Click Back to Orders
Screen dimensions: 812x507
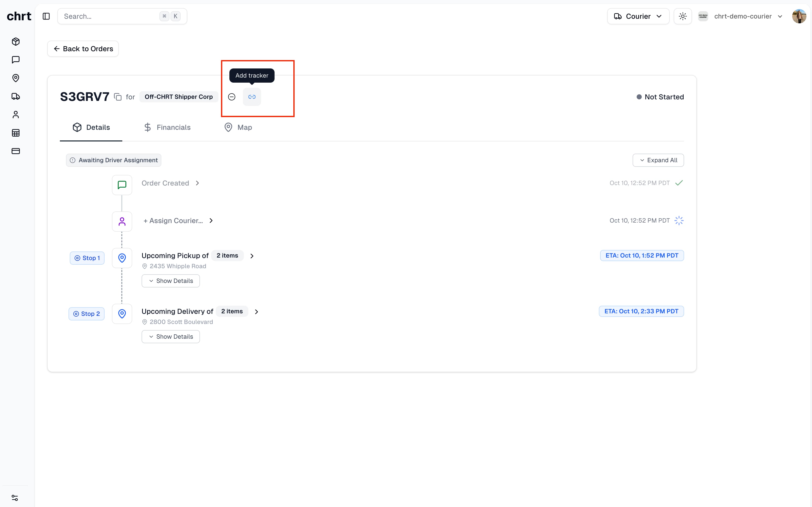(x=82, y=49)
